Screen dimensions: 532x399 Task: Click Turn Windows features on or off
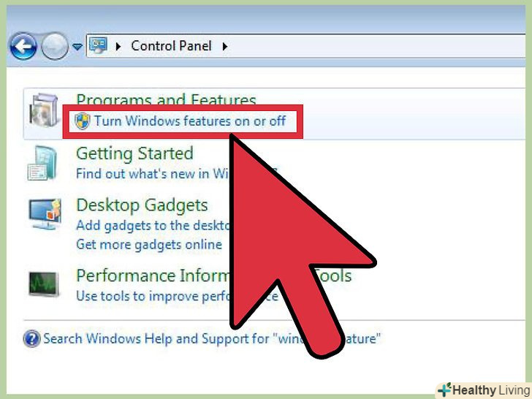pos(190,121)
